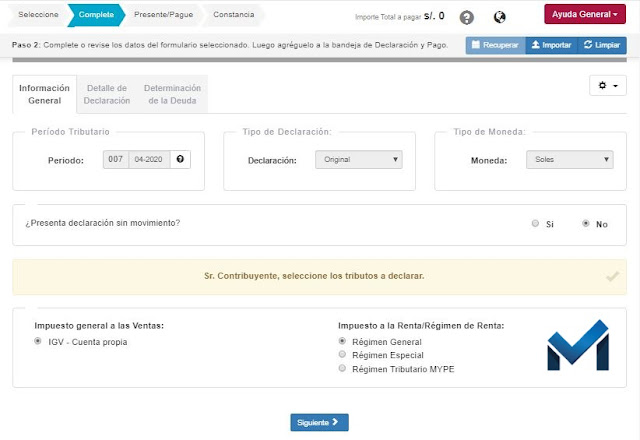Click the Importe Total a pagar amount
The width and height of the screenshot is (640, 440).
click(x=434, y=16)
